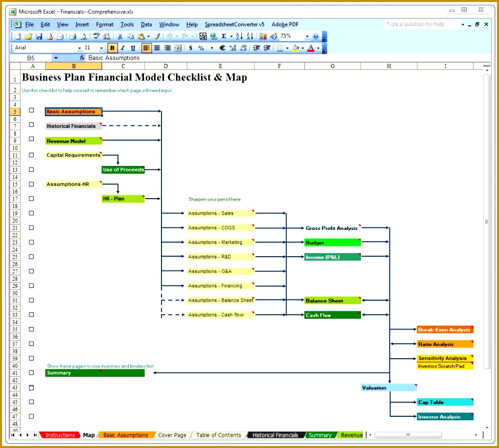Toggle bold formatting off

point(112,48)
